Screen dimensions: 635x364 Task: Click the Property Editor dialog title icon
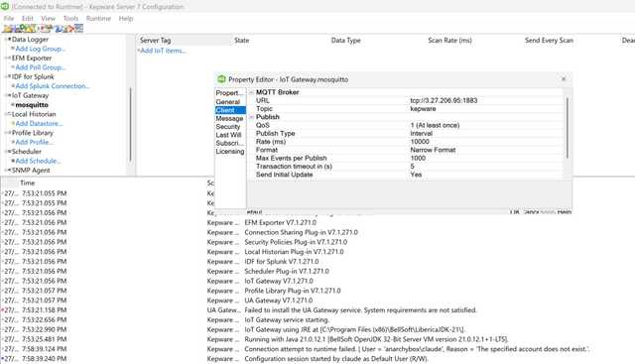point(221,79)
